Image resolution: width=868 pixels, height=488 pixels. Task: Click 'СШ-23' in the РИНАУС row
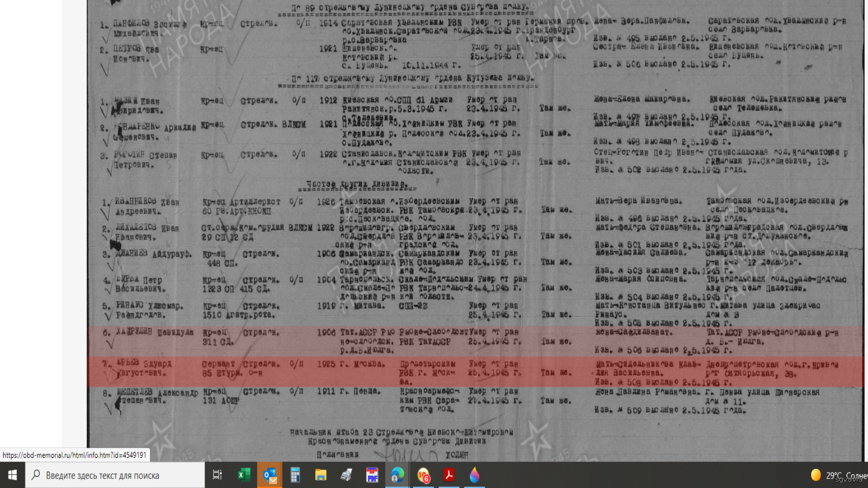pos(413,306)
